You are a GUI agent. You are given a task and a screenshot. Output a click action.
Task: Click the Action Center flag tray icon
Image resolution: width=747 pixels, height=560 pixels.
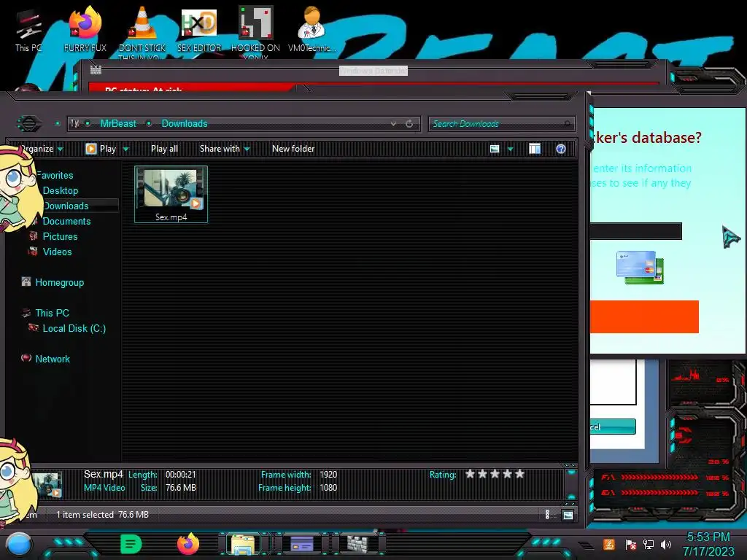[631, 544]
